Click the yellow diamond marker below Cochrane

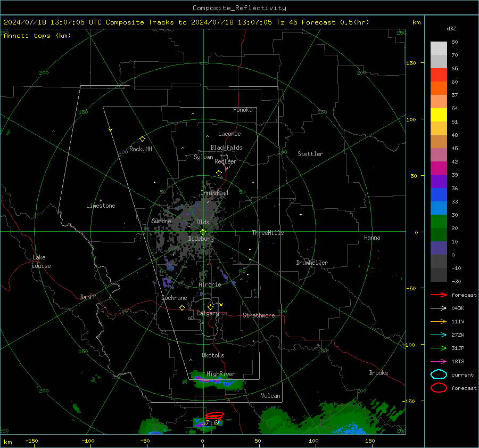[x=182, y=307]
